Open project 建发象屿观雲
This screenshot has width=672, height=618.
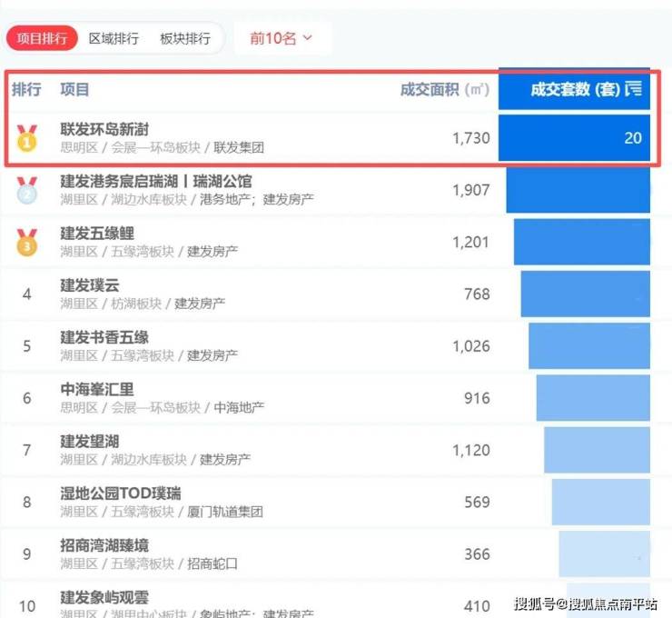[x=104, y=597]
